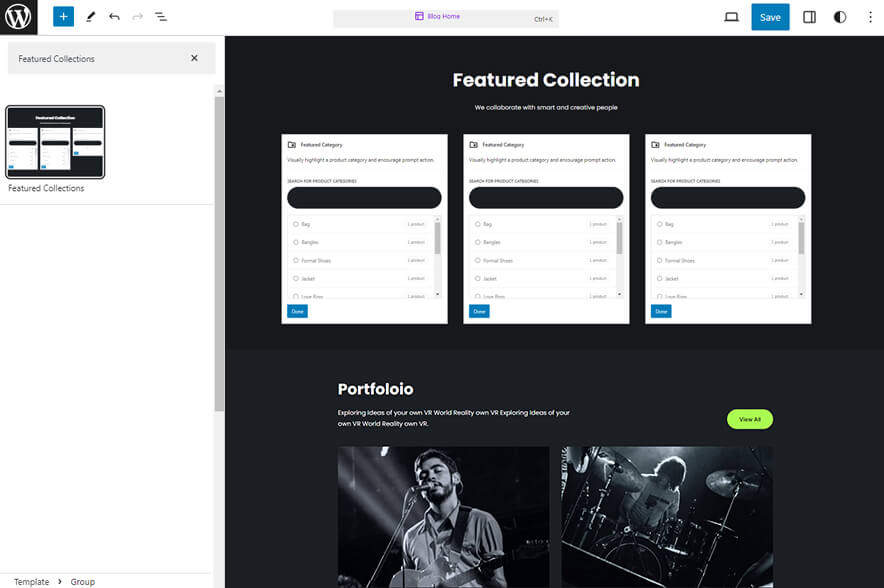
Task: Click the Redo arrow icon
Action: 137,16
